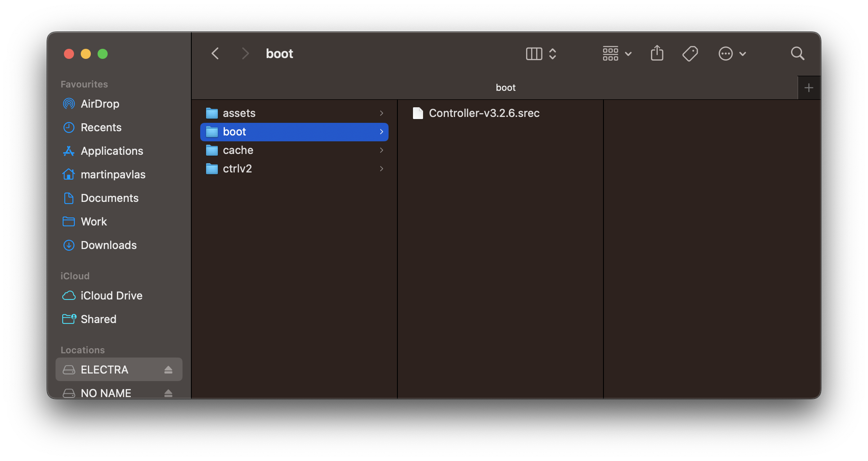Open the grouping dropdown in the toolbar

tap(616, 53)
